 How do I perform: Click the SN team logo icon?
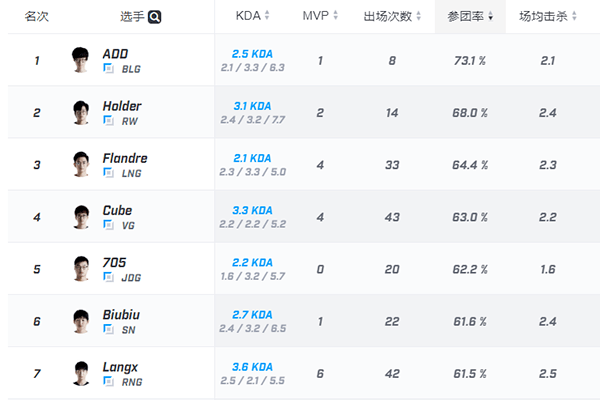click(108, 328)
